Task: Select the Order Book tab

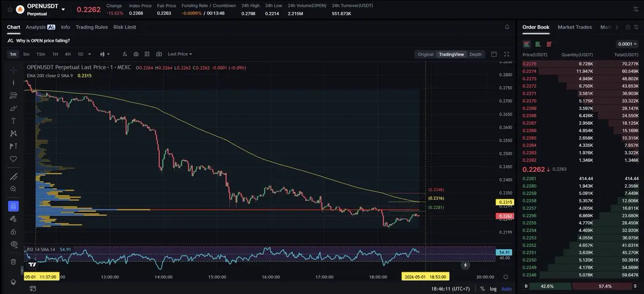Action: coord(536,27)
